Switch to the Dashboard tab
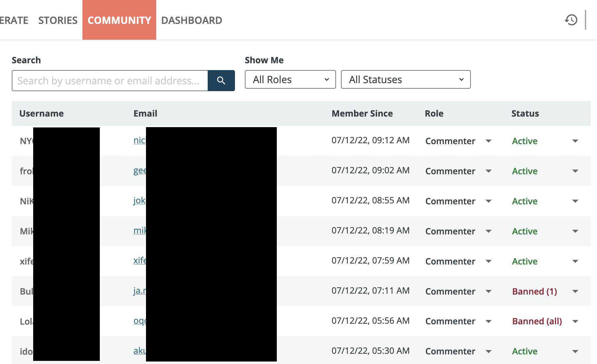 click(x=192, y=20)
